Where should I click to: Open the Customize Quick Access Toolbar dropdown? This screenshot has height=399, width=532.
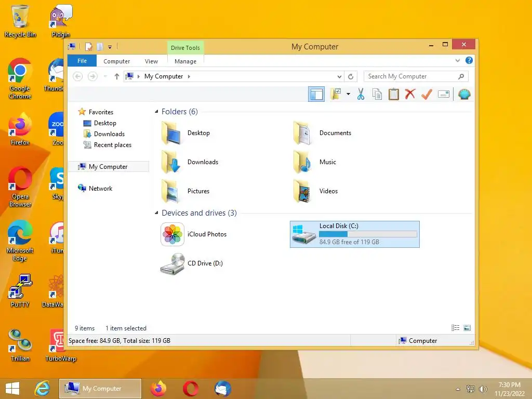click(x=110, y=47)
